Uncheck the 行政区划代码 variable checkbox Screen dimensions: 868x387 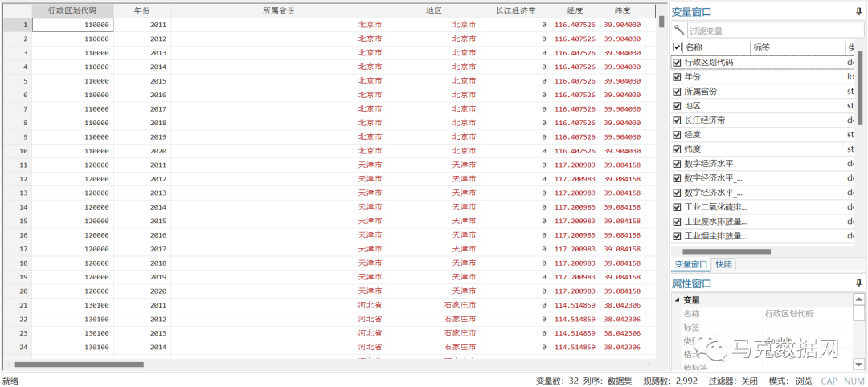(677, 63)
